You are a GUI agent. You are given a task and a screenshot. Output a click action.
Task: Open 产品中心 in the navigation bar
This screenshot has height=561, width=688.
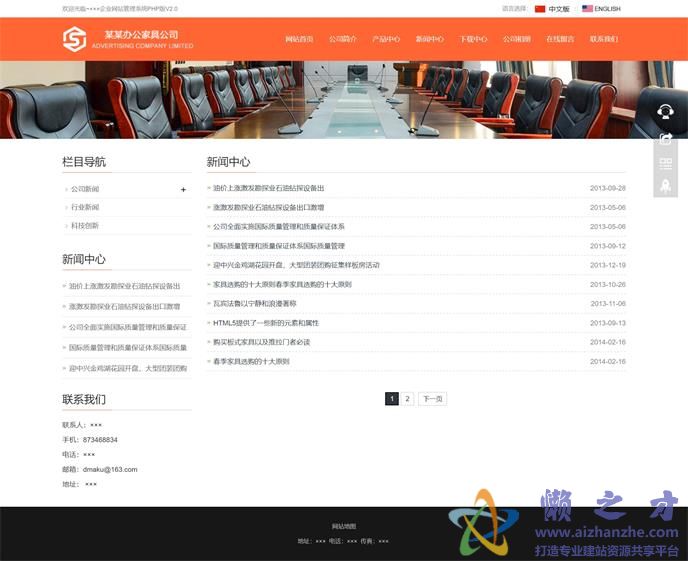click(x=386, y=39)
